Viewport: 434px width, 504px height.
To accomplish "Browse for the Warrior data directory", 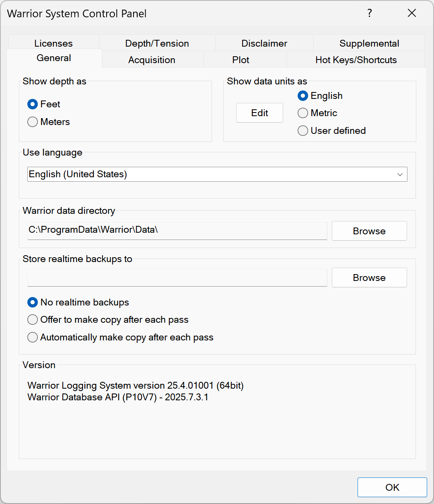I will [369, 231].
